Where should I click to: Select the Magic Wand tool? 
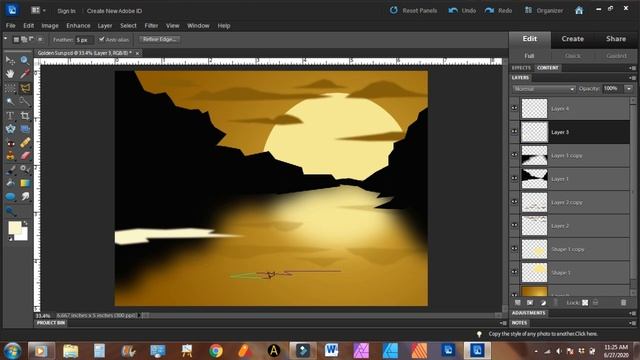coord(10,101)
